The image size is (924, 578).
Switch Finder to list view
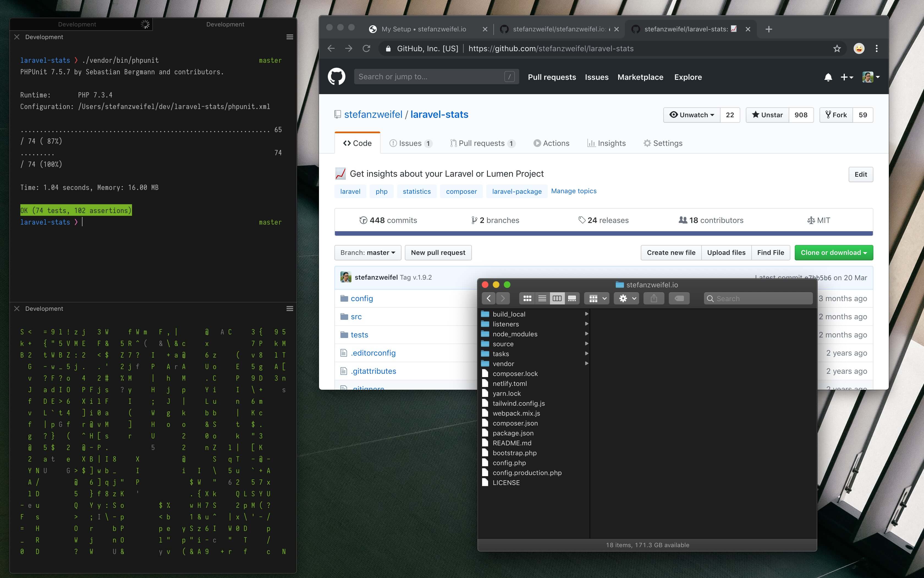[x=542, y=299]
